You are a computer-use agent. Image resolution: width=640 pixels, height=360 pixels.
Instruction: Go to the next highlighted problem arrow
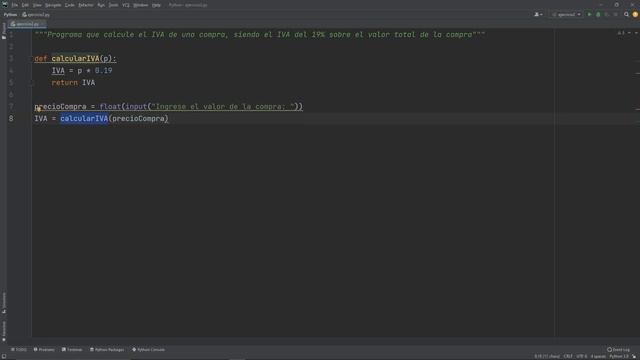[636, 33]
